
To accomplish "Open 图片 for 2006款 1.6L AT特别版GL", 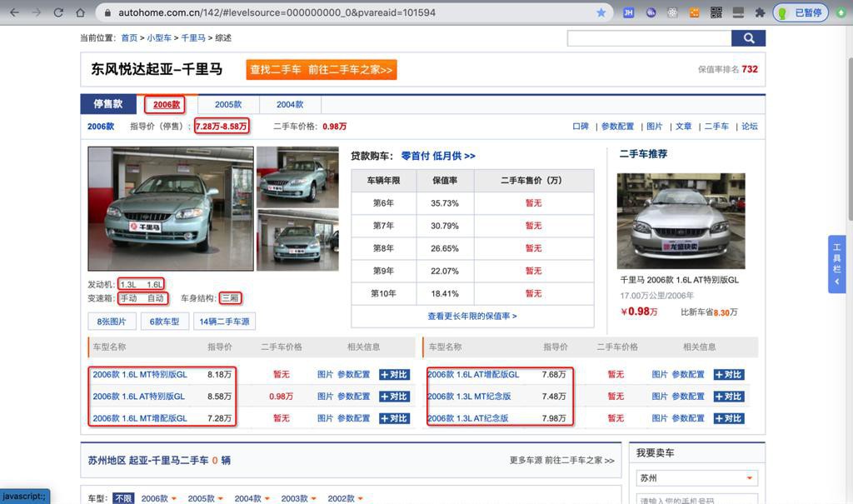I will coord(325,397).
